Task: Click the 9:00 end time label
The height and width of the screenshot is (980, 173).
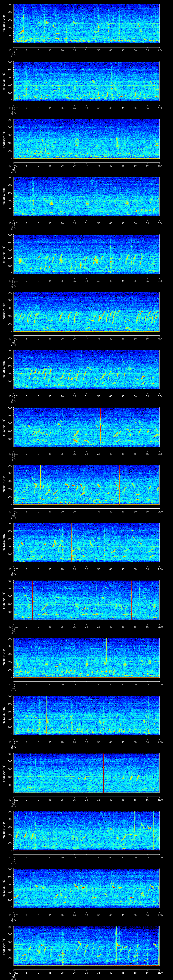Action: (x=160, y=454)
